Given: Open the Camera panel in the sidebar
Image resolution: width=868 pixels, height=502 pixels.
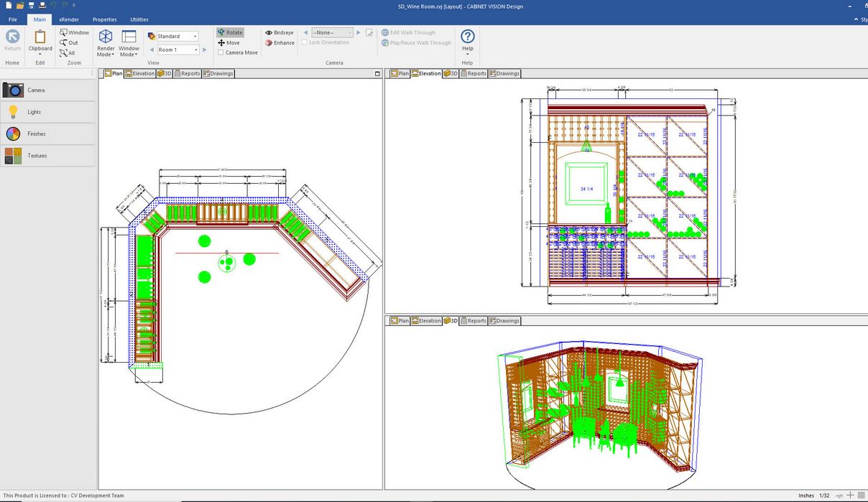Looking at the screenshot, I should point(47,90).
